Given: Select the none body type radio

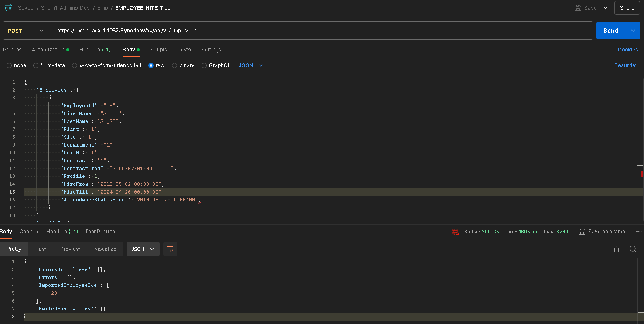Looking at the screenshot, I should 9,65.
